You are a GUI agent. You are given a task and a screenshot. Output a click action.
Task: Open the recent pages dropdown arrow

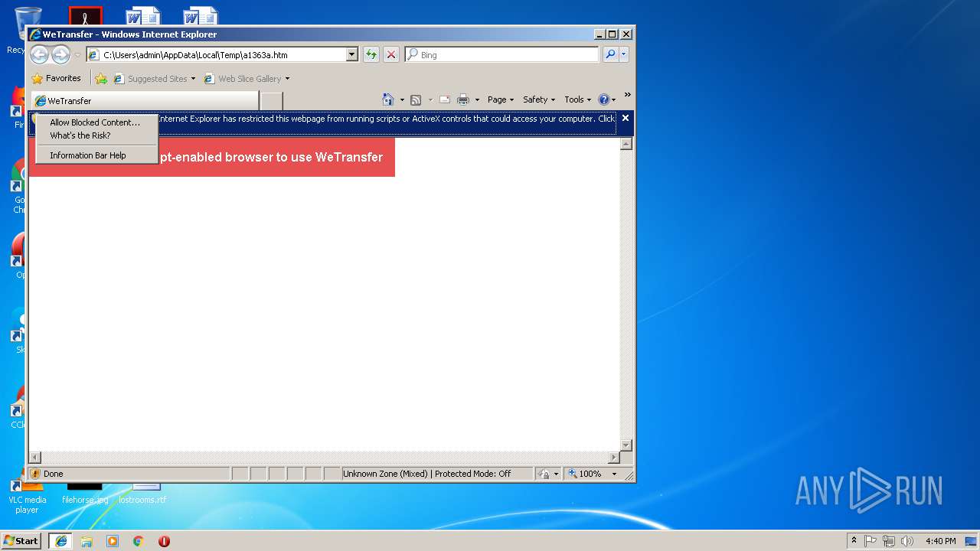(77, 55)
